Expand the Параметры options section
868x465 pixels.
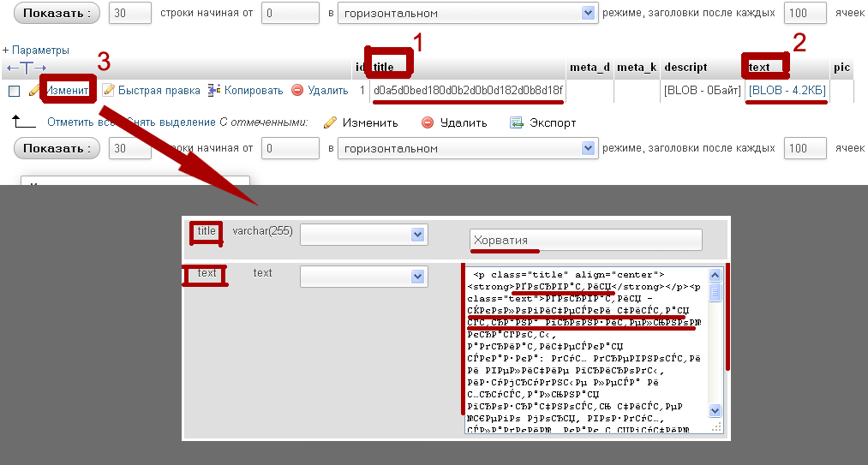point(36,51)
